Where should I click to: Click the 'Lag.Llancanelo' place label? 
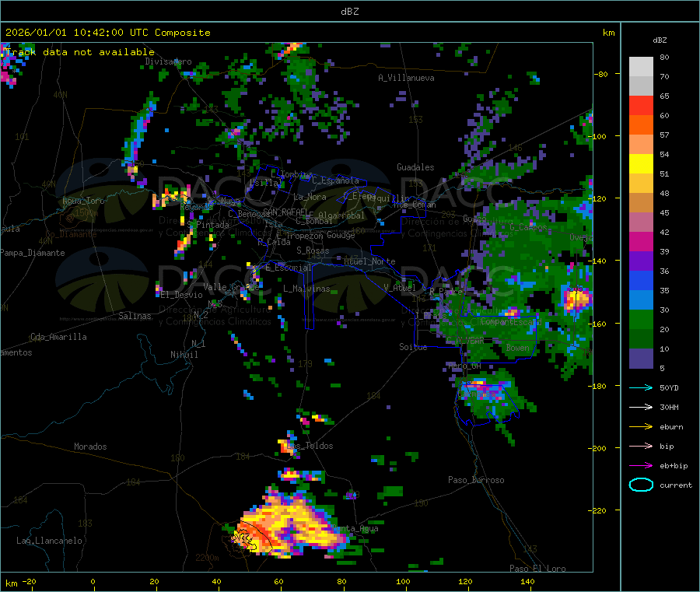49,541
